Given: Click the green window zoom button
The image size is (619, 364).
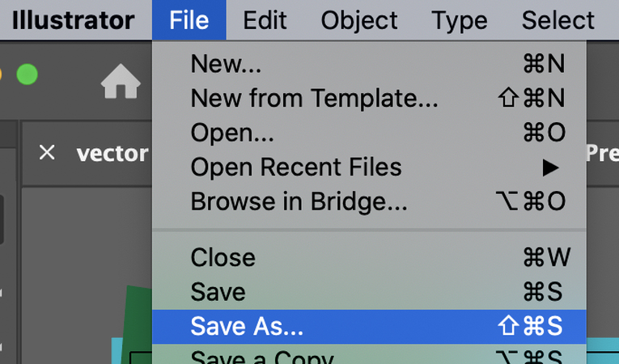Looking at the screenshot, I should coord(27,75).
